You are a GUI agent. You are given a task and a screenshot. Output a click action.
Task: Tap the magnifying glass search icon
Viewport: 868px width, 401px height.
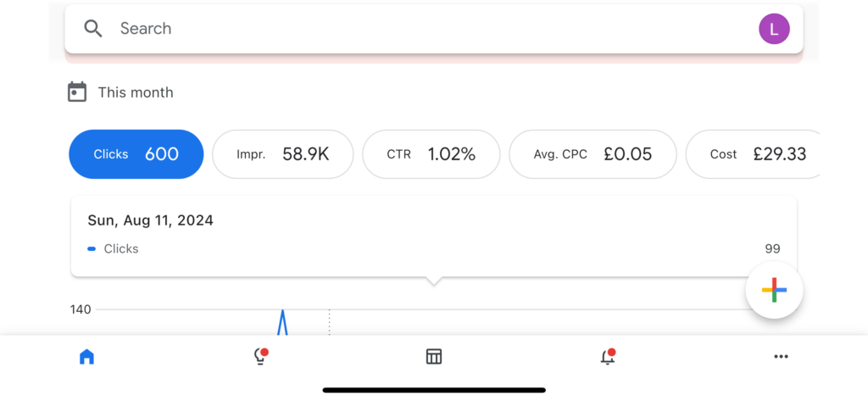point(93,29)
